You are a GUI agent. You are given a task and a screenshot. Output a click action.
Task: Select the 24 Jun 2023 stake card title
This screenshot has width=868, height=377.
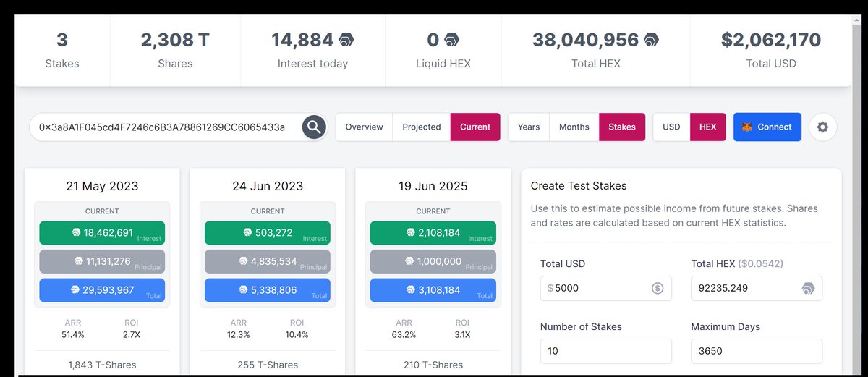pyautogui.click(x=268, y=186)
